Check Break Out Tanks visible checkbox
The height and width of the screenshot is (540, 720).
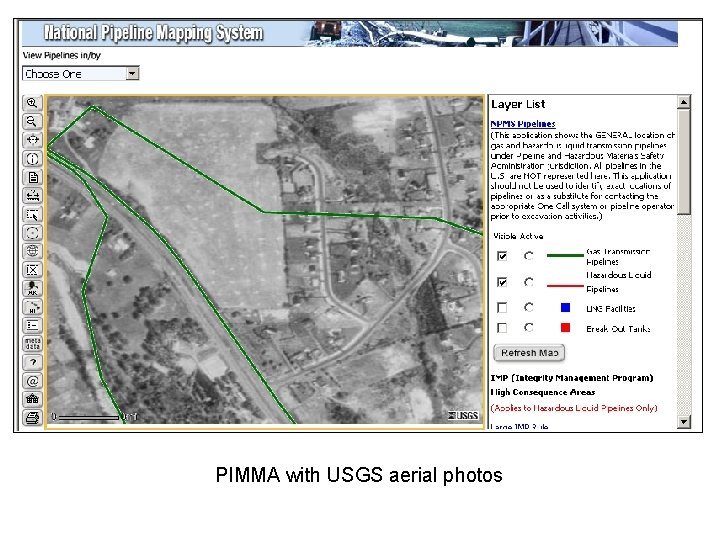(502, 328)
